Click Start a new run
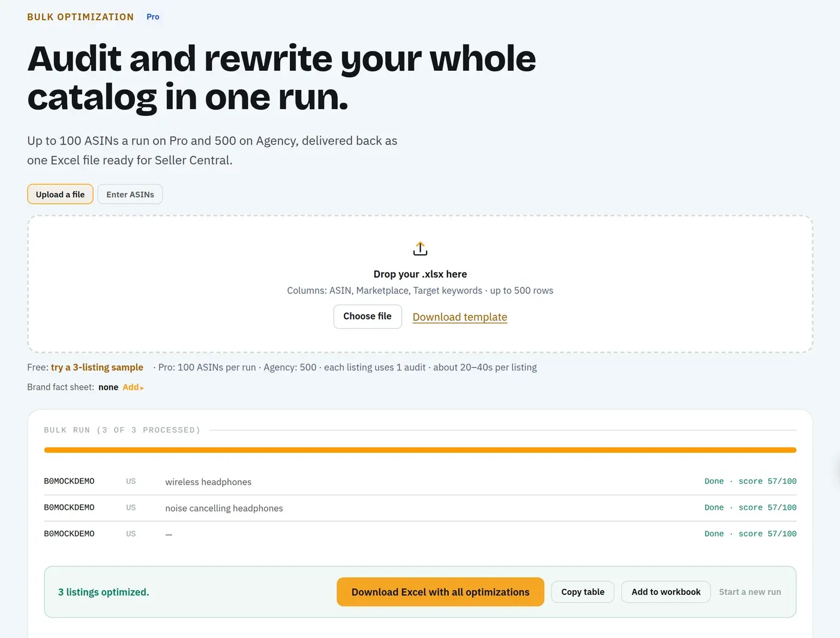Viewport: 840px width, 638px height. 750,592
